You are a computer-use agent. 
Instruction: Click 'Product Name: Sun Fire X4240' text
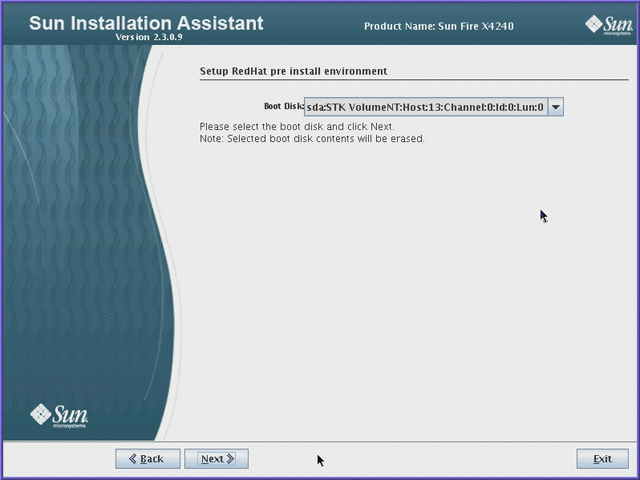439,27
